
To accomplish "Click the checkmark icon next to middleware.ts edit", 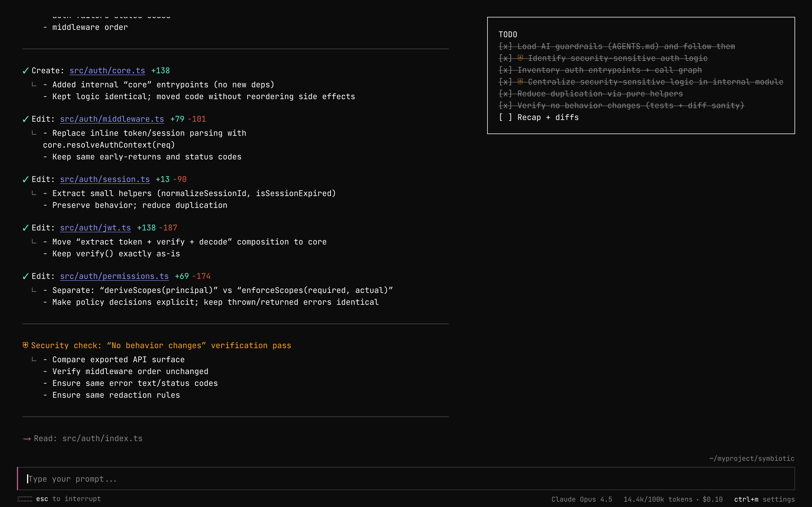I will point(25,119).
